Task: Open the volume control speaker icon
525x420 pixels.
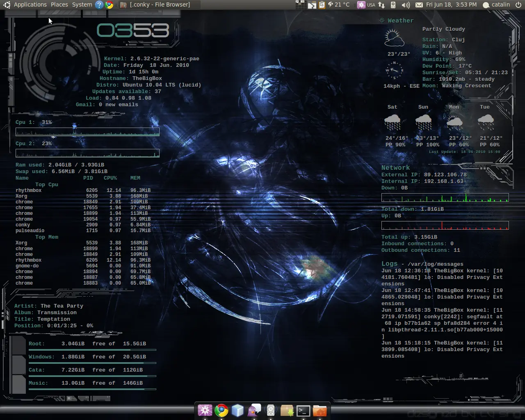Action: (406, 5)
